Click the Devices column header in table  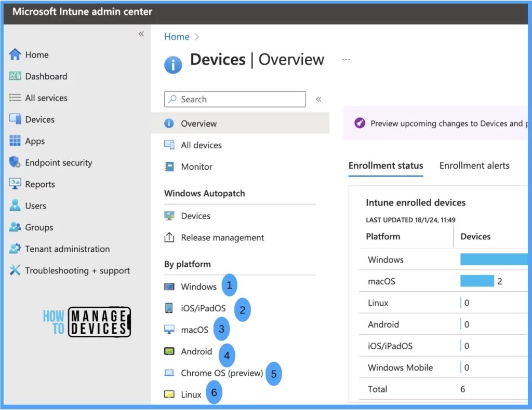point(475,237)
